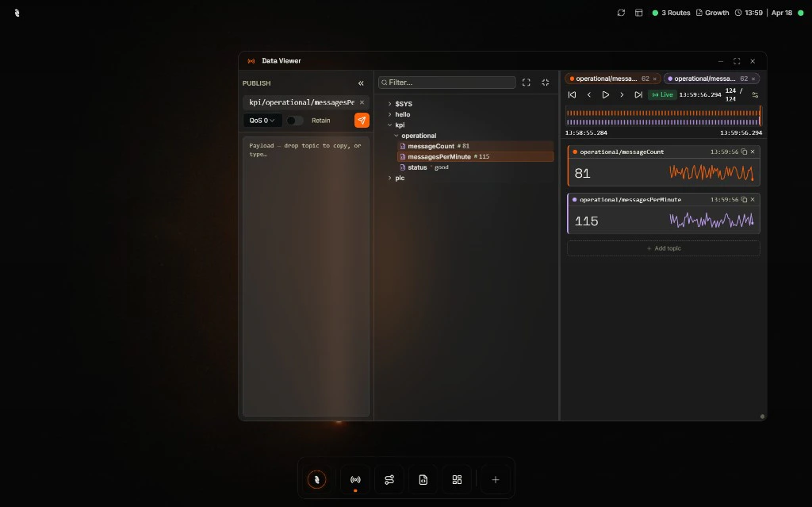Close the orange operational/messa... chip
The image size is (812, 507).
(x=654, y=79)
